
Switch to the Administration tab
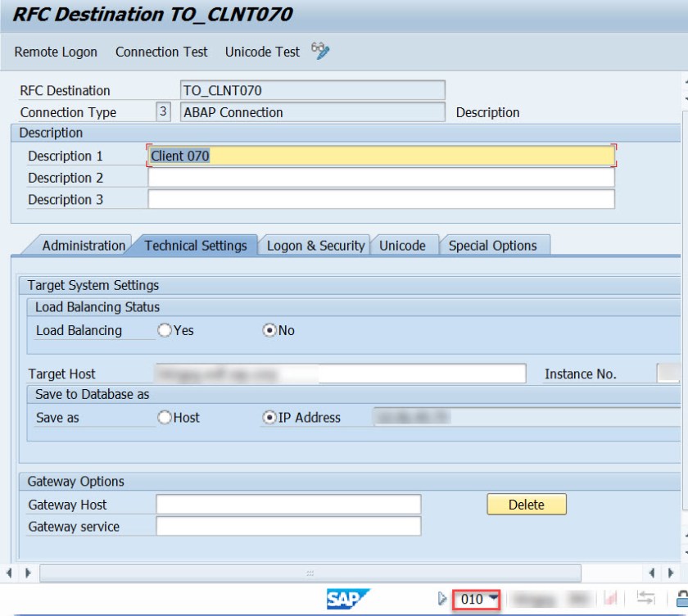(84, 246)
